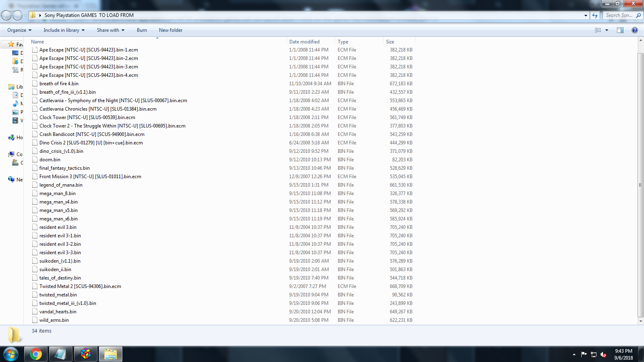Select legend_of_mana.bin

pyautogui.click(x=61, y=185)
